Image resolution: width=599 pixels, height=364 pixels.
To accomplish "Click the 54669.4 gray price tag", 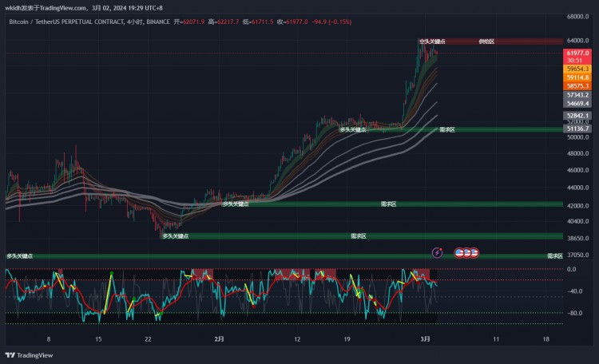I will (x=577, y=104).
